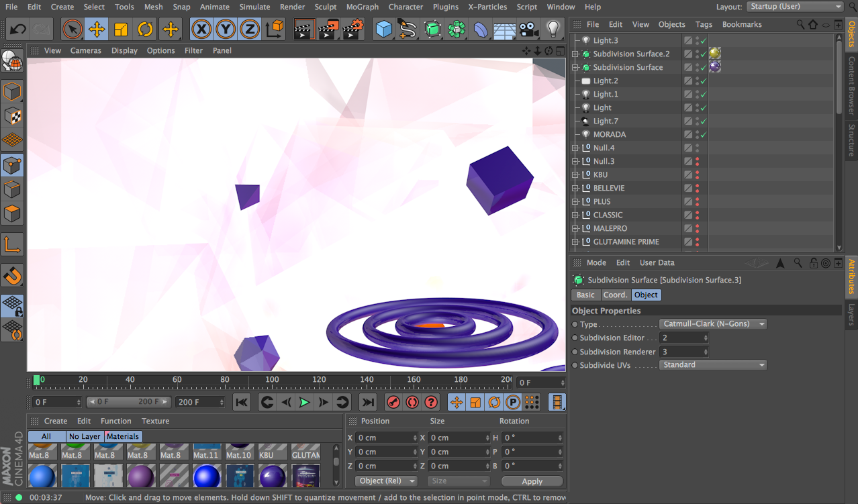Switch to Texture mode checkerboard icon

point(13,115)
